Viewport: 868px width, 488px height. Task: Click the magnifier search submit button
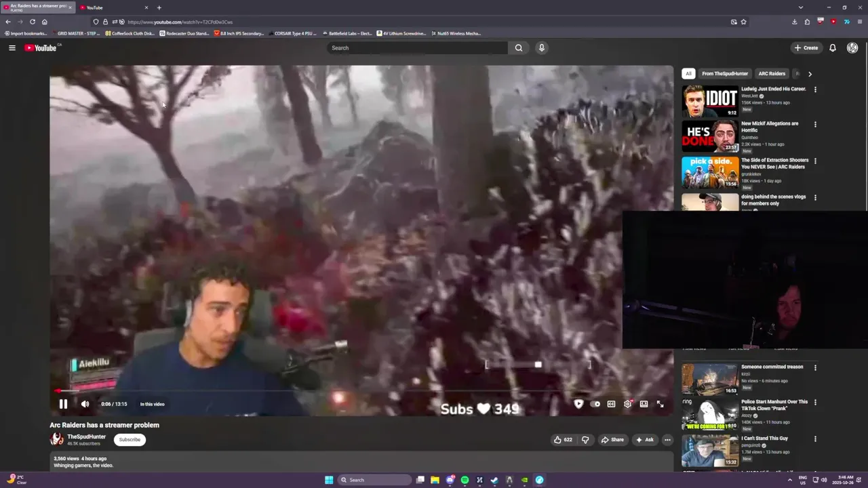point(519,48)
